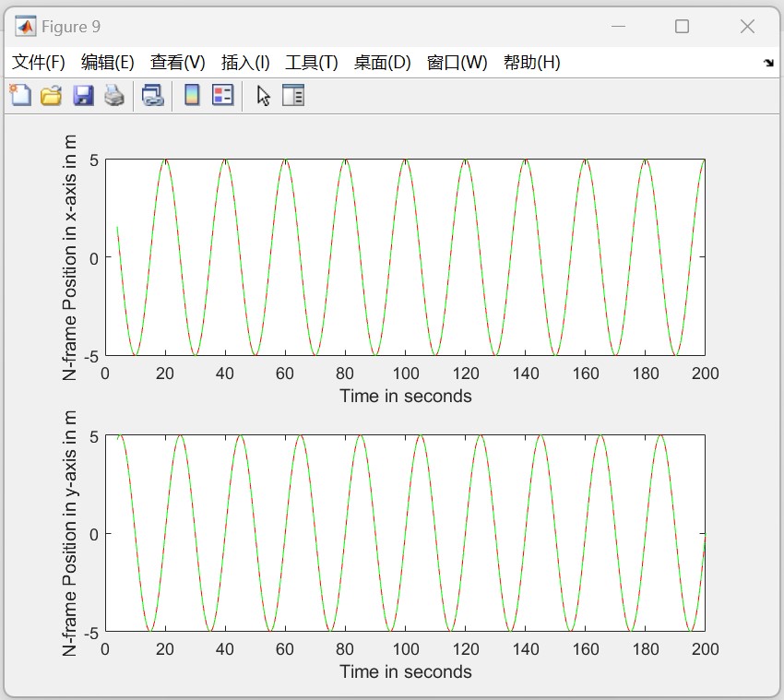784x700 pixels.
Task: Open the 插入(I) menu
Action: [245, 63]
